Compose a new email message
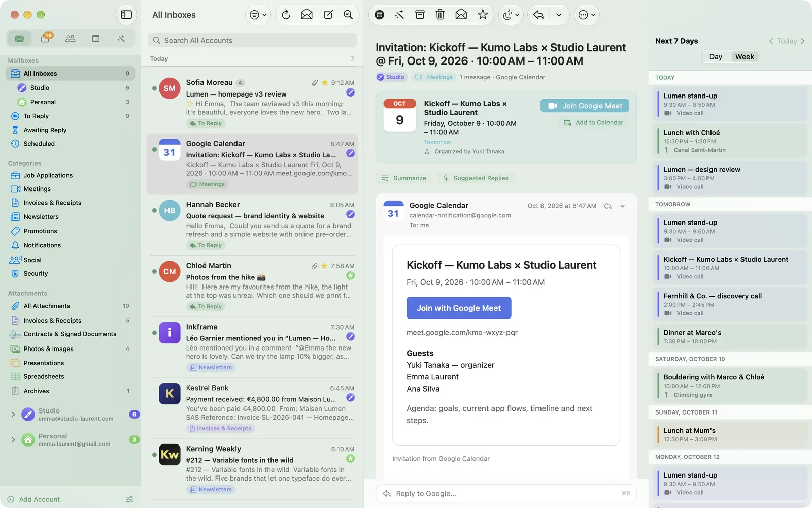Image resolution: width=812 pixels, height=508 pixels. pos(328,15)
